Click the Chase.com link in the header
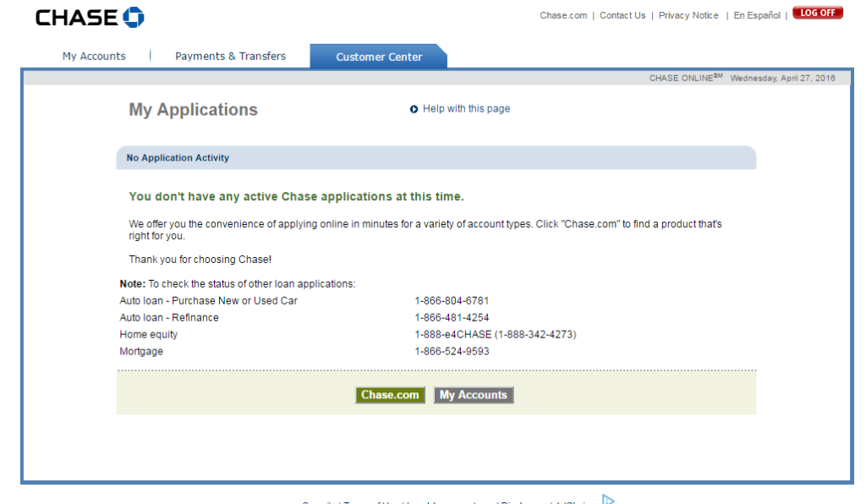The width and height of the screenshot is (866, 504). (563, 15)
